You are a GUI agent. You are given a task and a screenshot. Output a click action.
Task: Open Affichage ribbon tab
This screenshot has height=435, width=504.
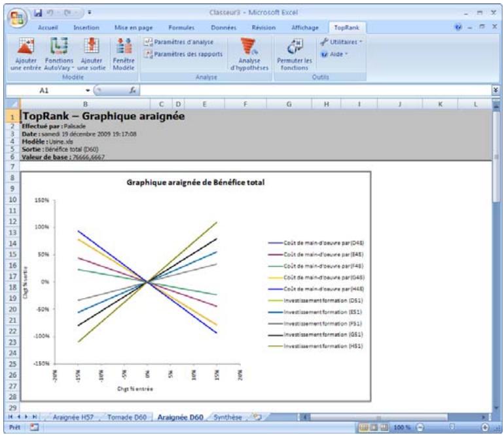[x=305, y=27]
